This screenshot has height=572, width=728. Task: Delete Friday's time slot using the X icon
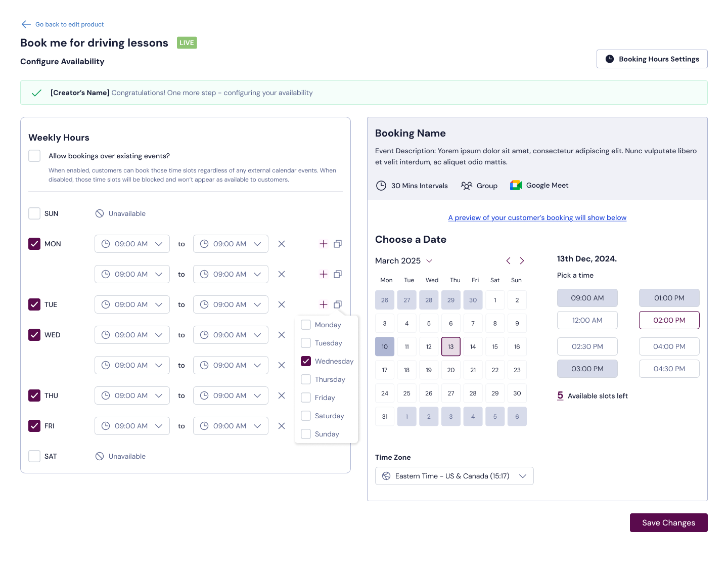(x=282, y=426)
